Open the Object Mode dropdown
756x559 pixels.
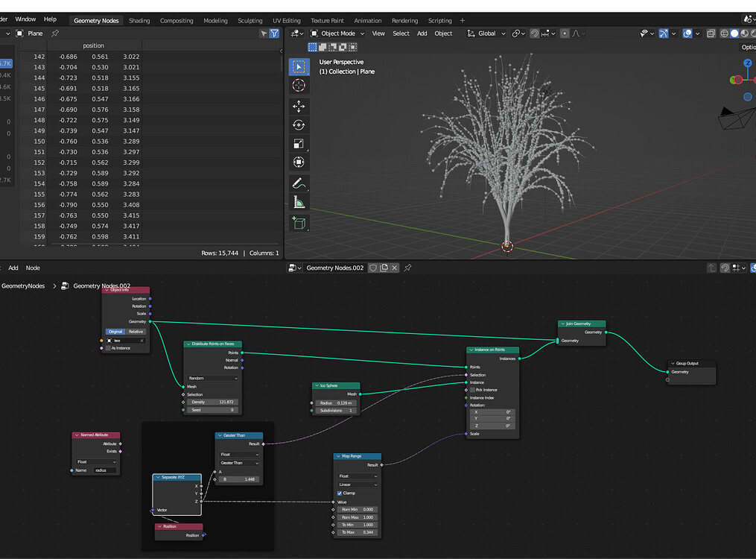[x=337, y=34]
